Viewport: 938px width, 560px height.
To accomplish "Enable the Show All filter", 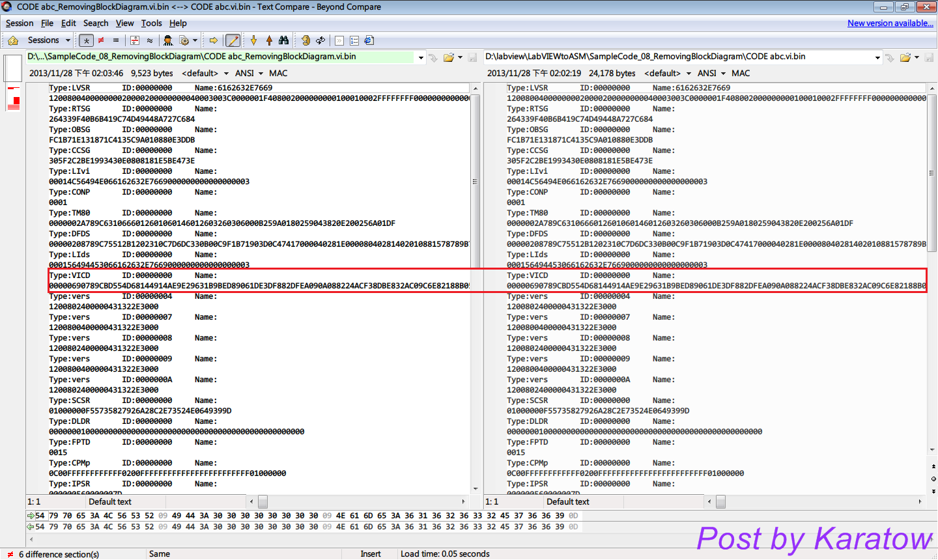I will (87, 40).
